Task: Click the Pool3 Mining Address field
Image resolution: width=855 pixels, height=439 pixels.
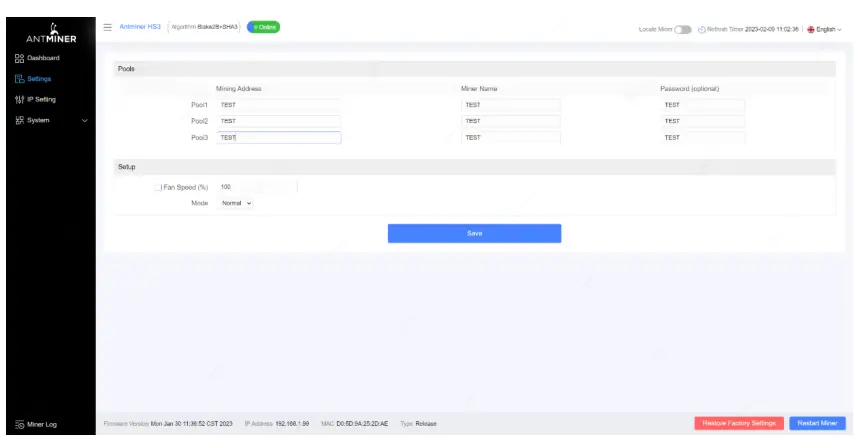Action: [x=279, y=137]
